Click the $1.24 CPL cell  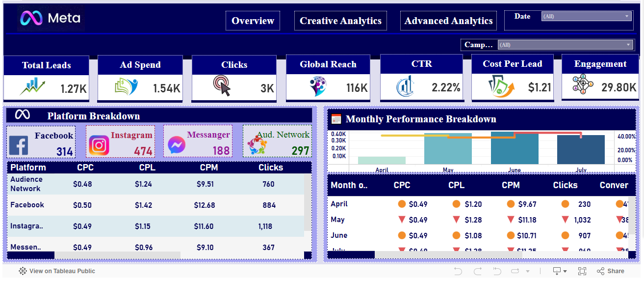click(143, 184)
